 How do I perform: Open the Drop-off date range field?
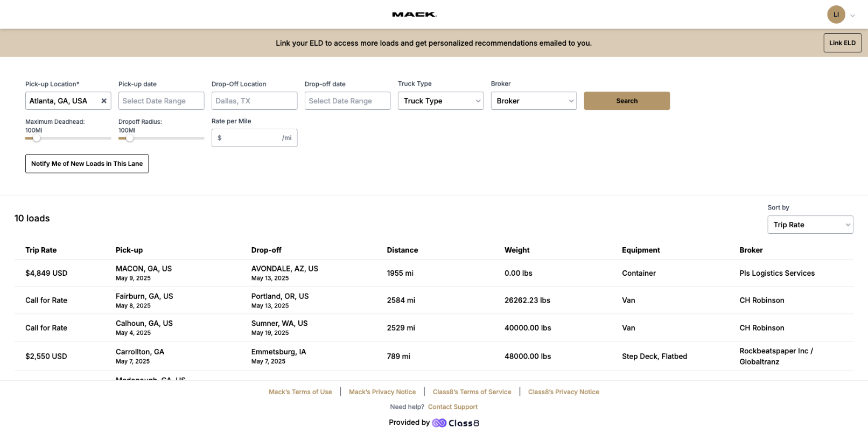point(347,101)
